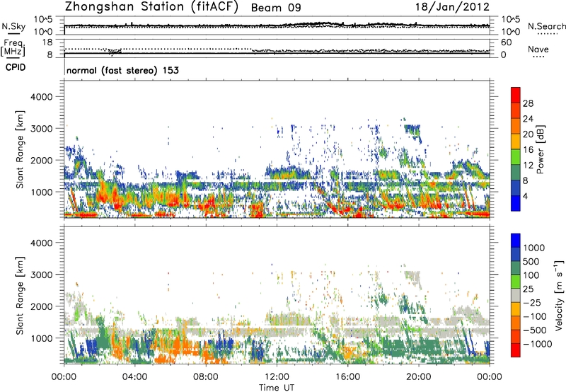Screen dimensions: 566x392
Task: Click the 'N.Search' legend label
Action: coord(546,26)
